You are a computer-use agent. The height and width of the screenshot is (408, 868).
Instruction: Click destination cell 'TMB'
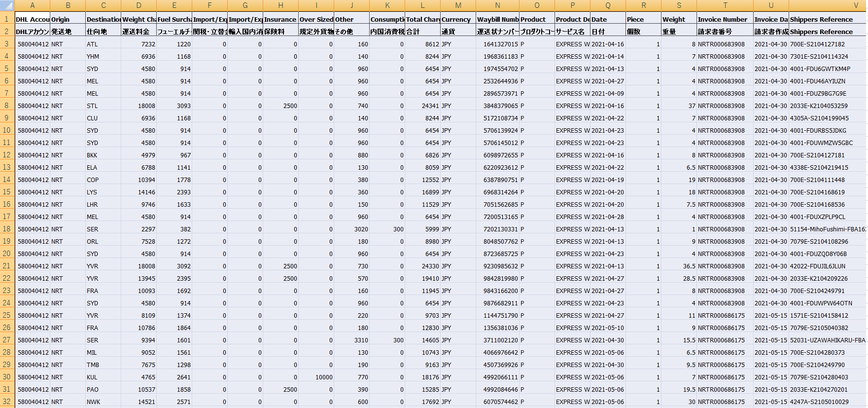tap(104, 365)
